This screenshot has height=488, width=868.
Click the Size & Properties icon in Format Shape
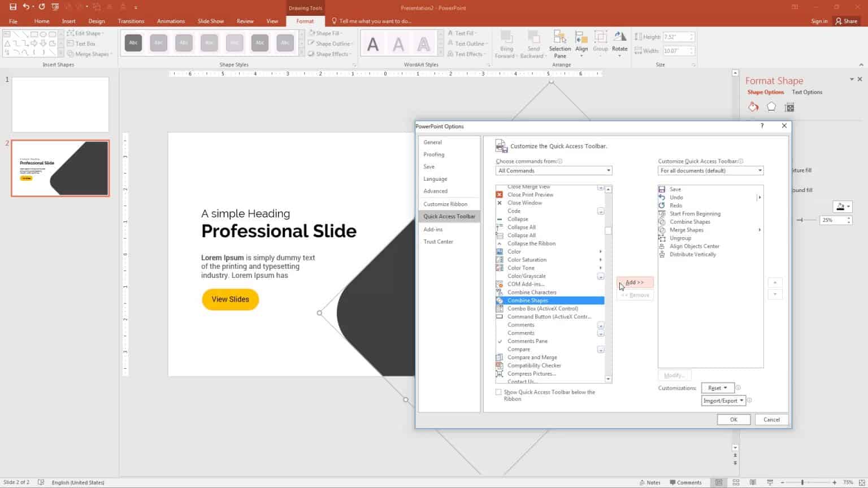click(789, 107)
